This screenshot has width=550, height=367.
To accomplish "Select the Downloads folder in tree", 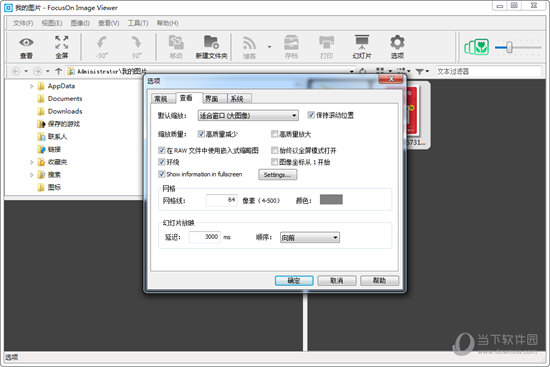I will tap(65, 111).
